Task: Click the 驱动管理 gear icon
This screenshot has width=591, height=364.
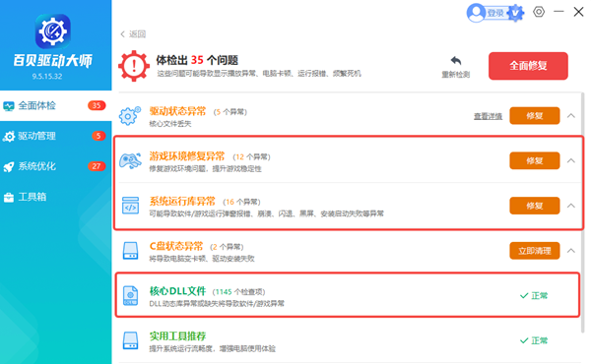Action: [x=9, y=137]
